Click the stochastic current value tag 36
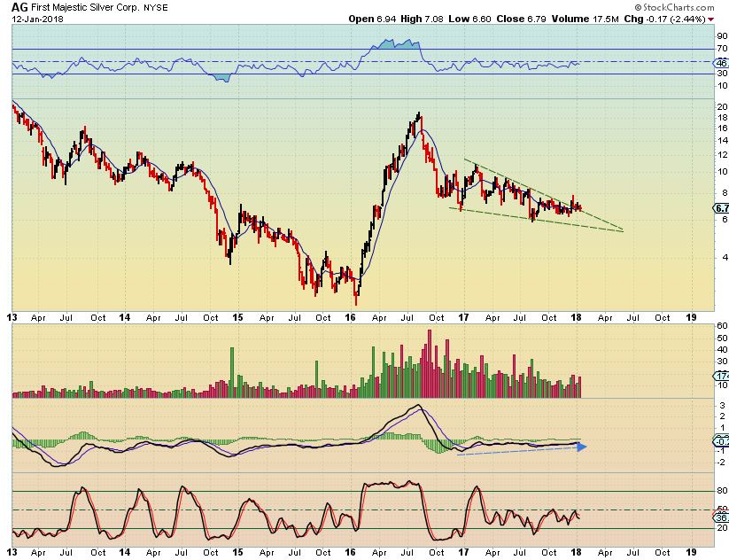729x560 pixels. coord(721,517)
